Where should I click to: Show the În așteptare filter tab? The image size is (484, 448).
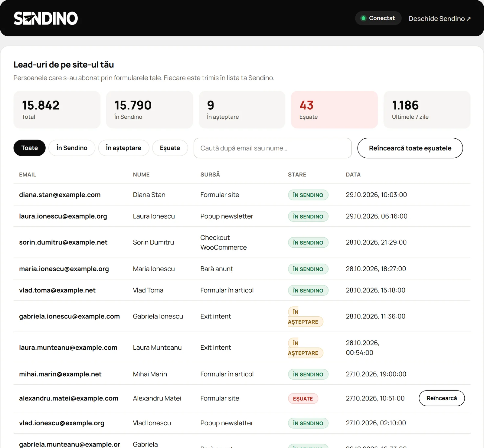[x=123, y=148]
